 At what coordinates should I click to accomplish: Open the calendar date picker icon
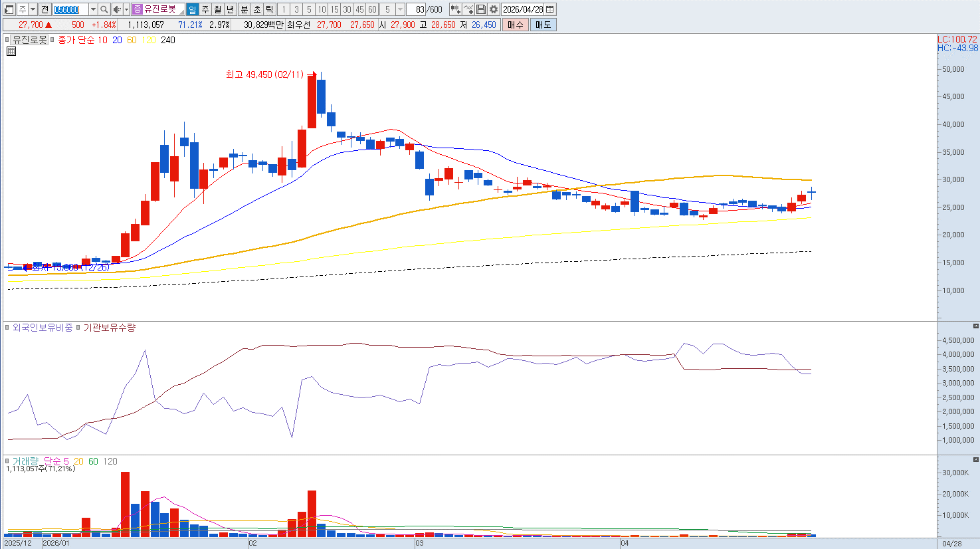tap(550, 9)
